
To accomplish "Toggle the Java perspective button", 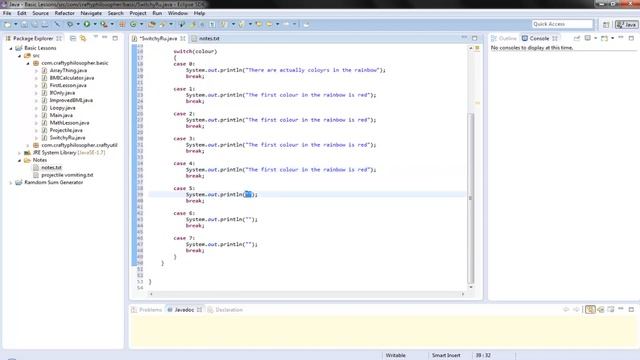I will (x=627, y=24).
